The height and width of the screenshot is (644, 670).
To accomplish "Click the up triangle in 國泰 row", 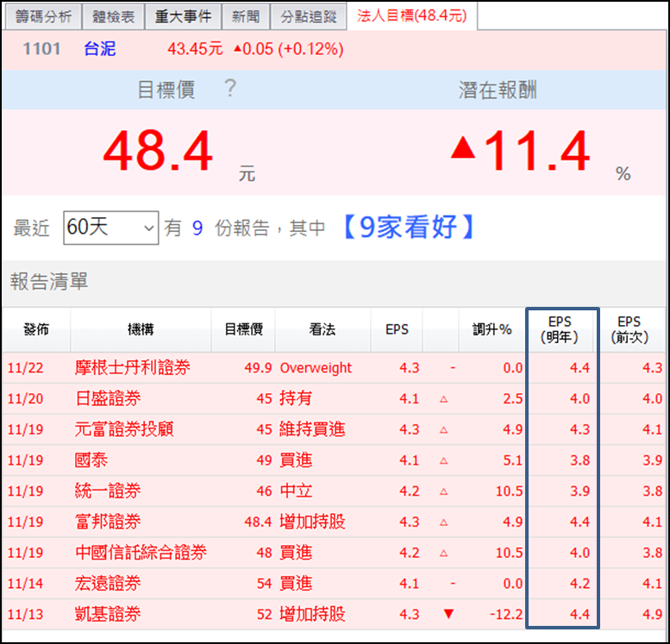I will click(x=443, y=460).
